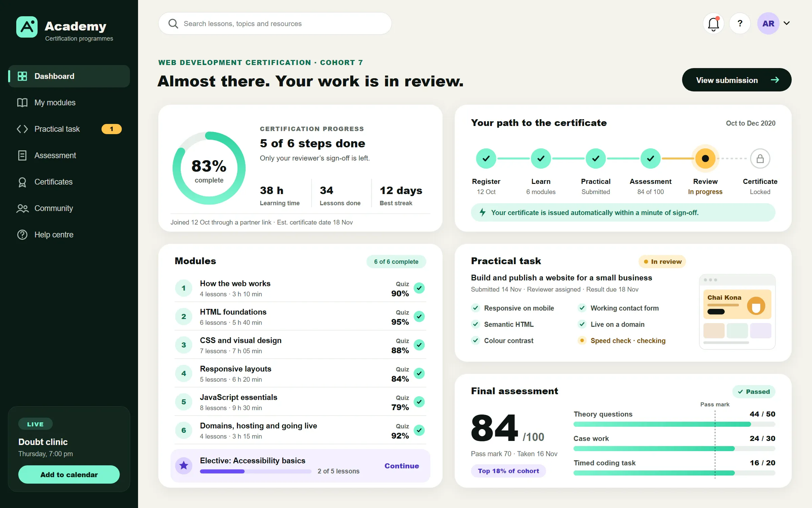Click check mark for Domains, hosting and going live

[419, 430]
